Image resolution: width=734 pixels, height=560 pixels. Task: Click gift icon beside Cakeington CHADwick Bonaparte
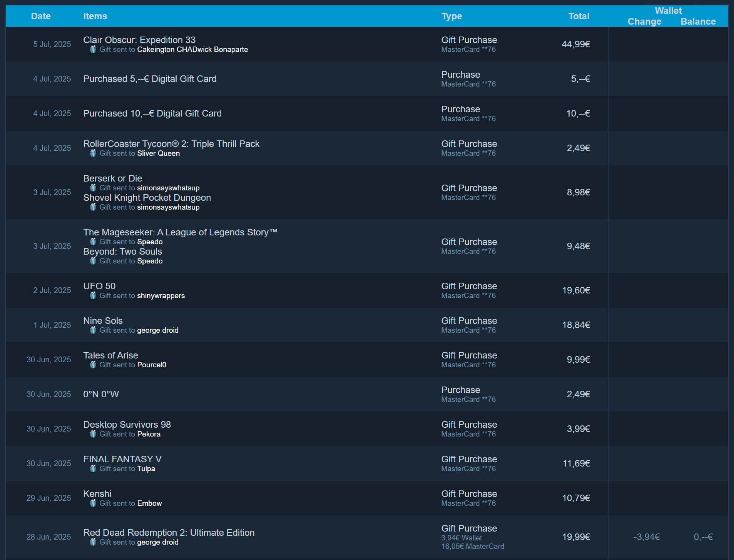click(x=93, y=49)
